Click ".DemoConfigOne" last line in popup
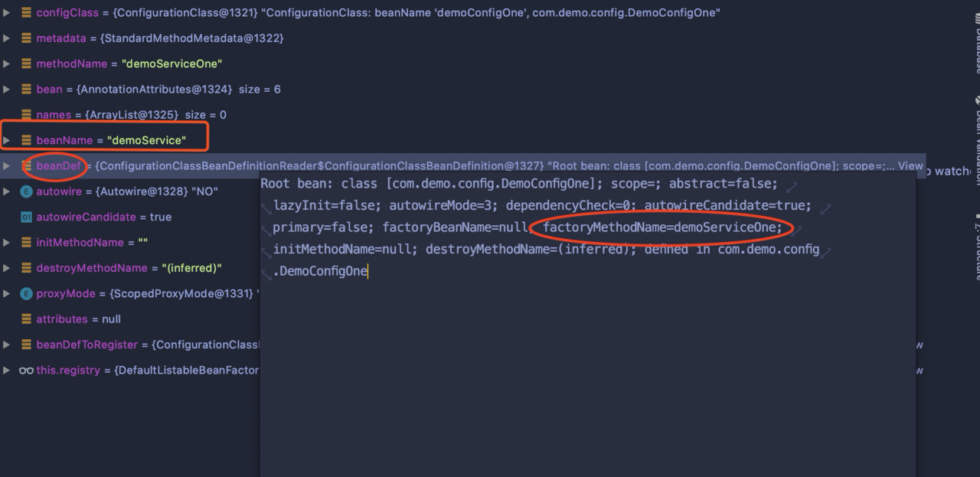Viewport: 980px width, 477px height. pos(320,272)
